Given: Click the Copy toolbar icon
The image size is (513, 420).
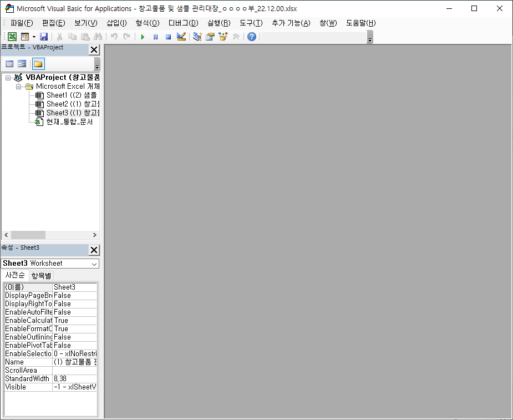Looking at the screenshot, I should [72, 37].
